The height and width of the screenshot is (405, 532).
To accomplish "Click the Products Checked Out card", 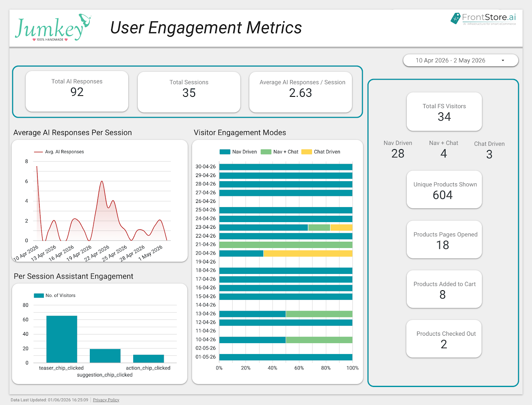I will click(444, 339).
